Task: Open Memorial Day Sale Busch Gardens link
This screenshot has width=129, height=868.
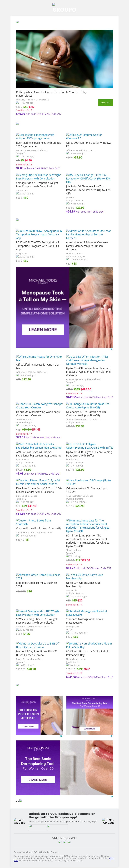Action: point(38,645)
